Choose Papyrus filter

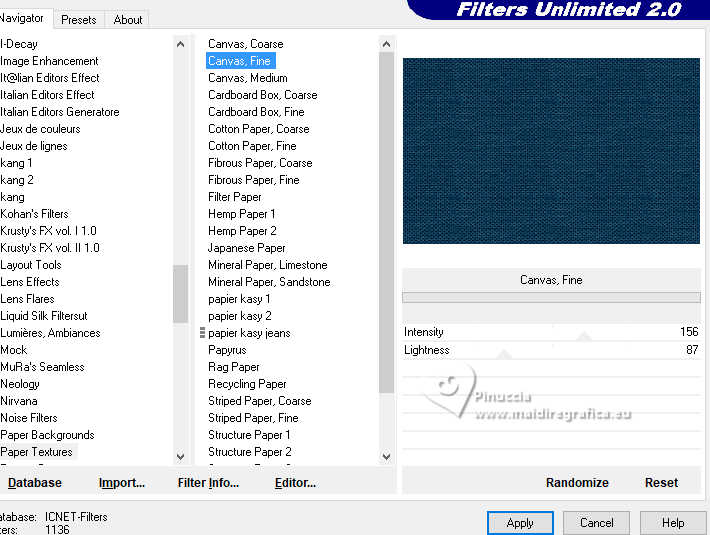coord(227,350)
